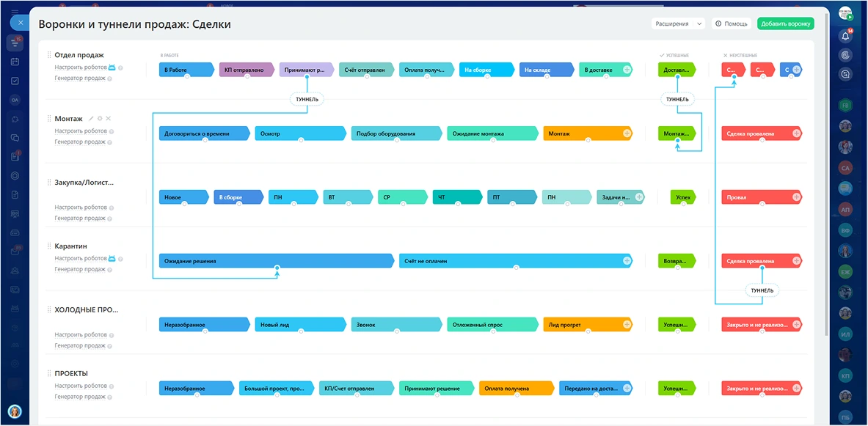Close the slider panel with the X button
This screenshot has width=868, height=426.
click(x=20, y=23)
